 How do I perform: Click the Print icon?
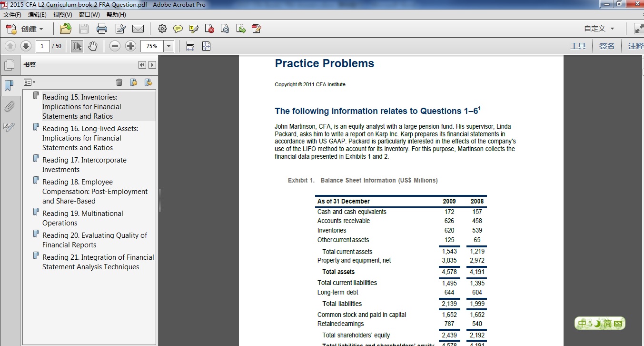102,29
